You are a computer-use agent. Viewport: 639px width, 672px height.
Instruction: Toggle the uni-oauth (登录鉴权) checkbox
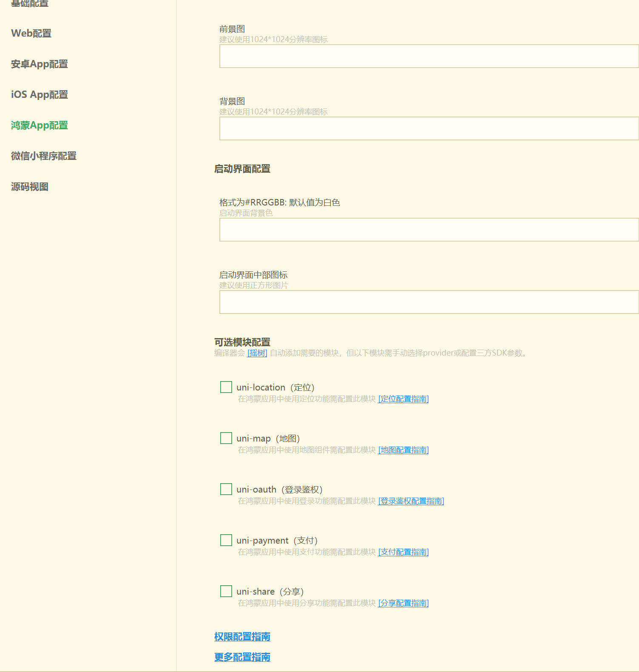pos(226,489)
